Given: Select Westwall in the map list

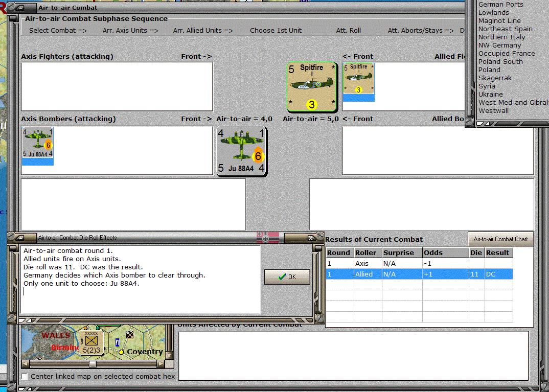Looking at the screenshot, I should (x=493, y=110).
